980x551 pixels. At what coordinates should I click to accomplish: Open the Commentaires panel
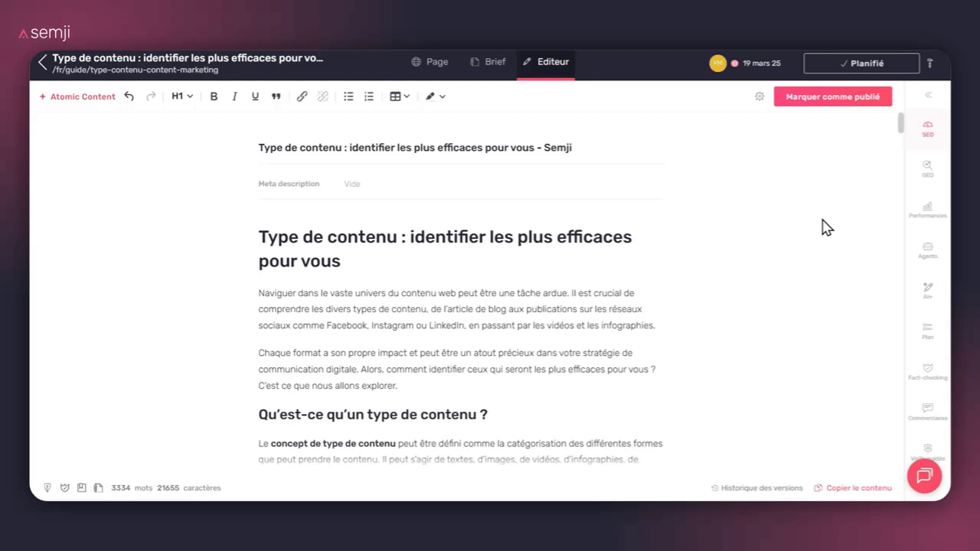927,412
